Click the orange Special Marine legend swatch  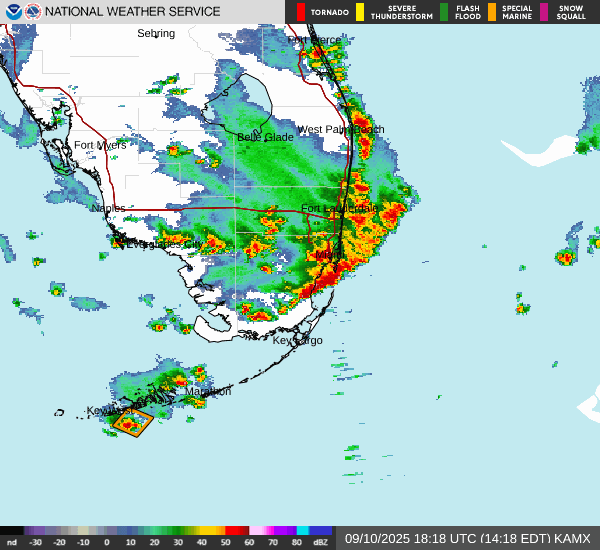coord(492,12)
